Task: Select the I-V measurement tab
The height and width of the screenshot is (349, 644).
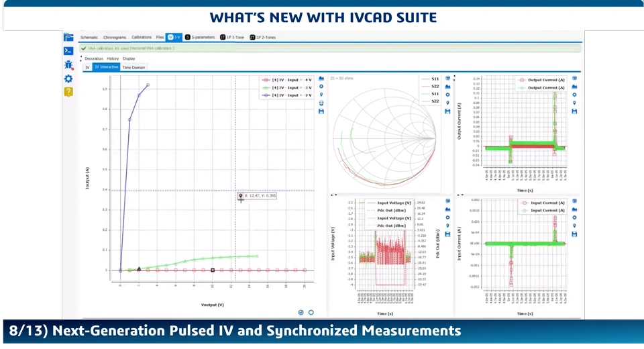Action: [x=174, y=38]
